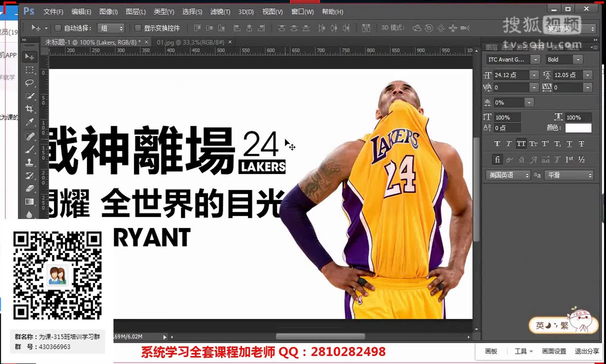Open the 图像(I) menu
Viewport: 606px width, 364px height.
coord(109,12)
